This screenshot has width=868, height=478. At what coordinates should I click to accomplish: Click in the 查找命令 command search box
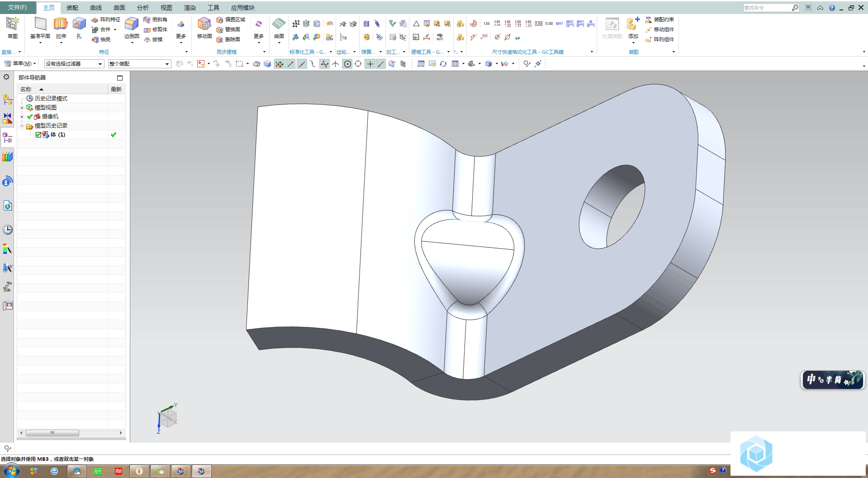[768, 8]
